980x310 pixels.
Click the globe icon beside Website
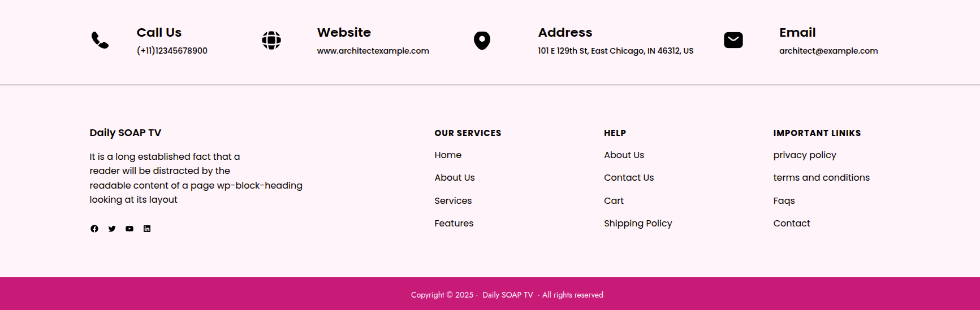[x=271, y=40]
